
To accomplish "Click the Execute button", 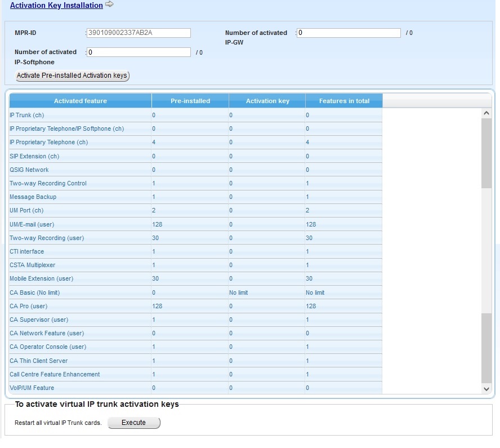I will coord(134,423).
